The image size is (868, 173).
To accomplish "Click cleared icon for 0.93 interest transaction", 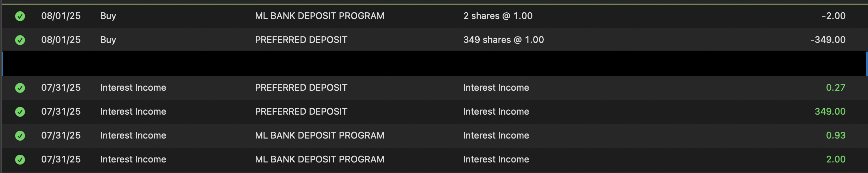I will (x=20, y=136).
